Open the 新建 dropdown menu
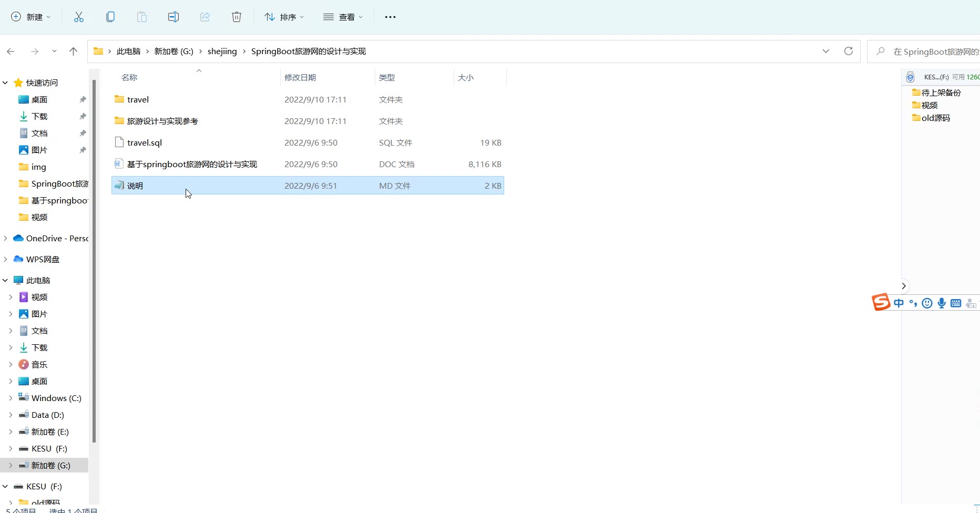Image resolution: width=980 pixels, height=513 pixels. [31, 17]
